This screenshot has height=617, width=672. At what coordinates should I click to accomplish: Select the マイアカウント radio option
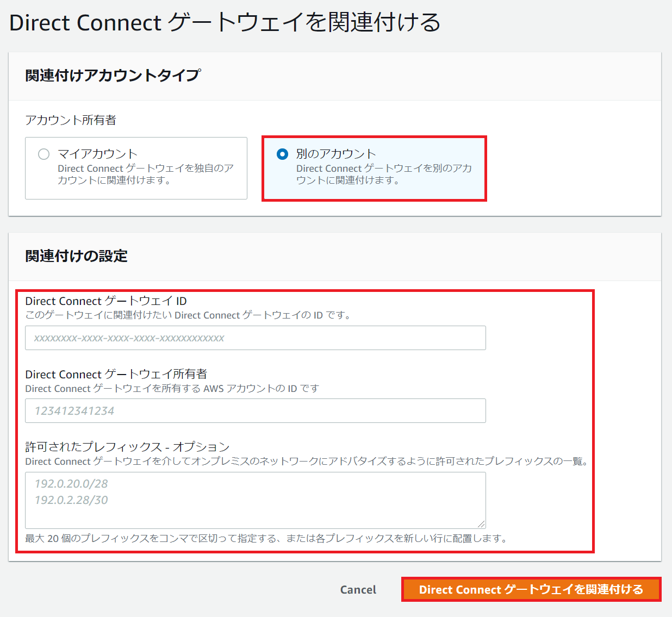click(44, 154)
